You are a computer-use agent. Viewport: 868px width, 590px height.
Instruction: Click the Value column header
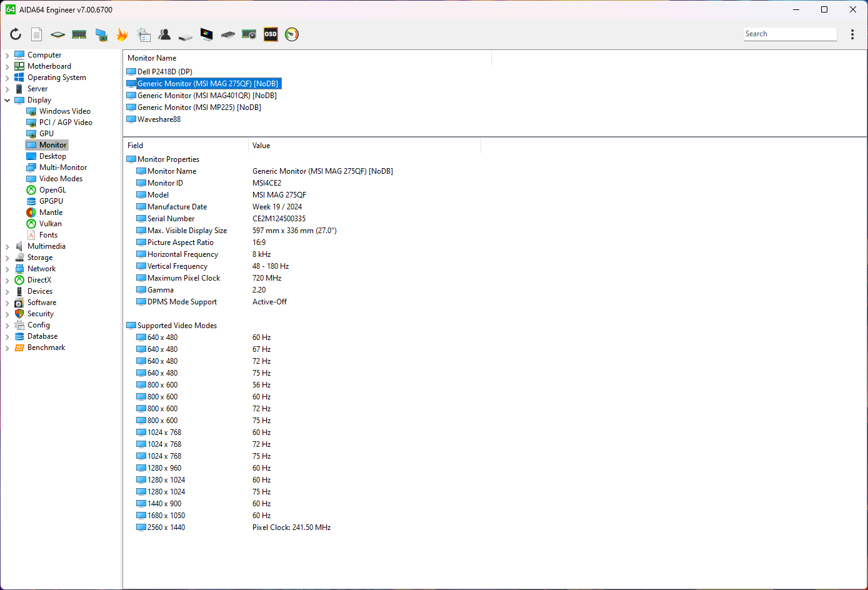(x=365, y=146)
